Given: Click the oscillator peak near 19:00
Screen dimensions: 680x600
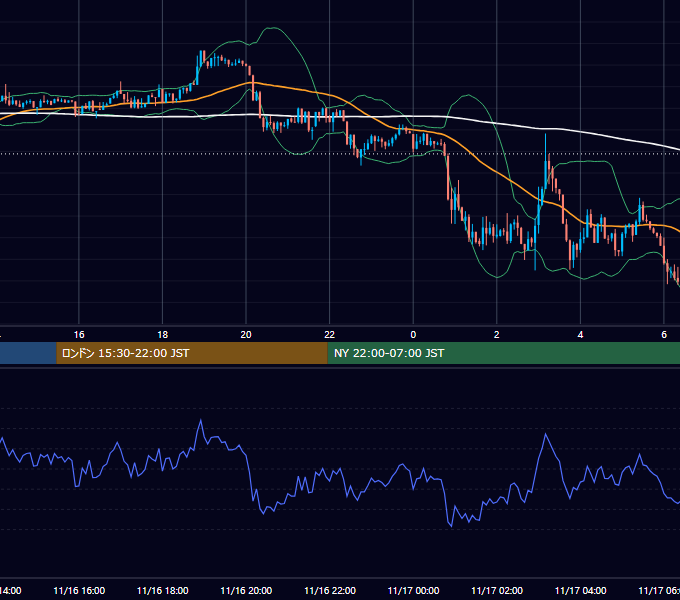Looking at the screenshot, I should click(x=201, y=421).
